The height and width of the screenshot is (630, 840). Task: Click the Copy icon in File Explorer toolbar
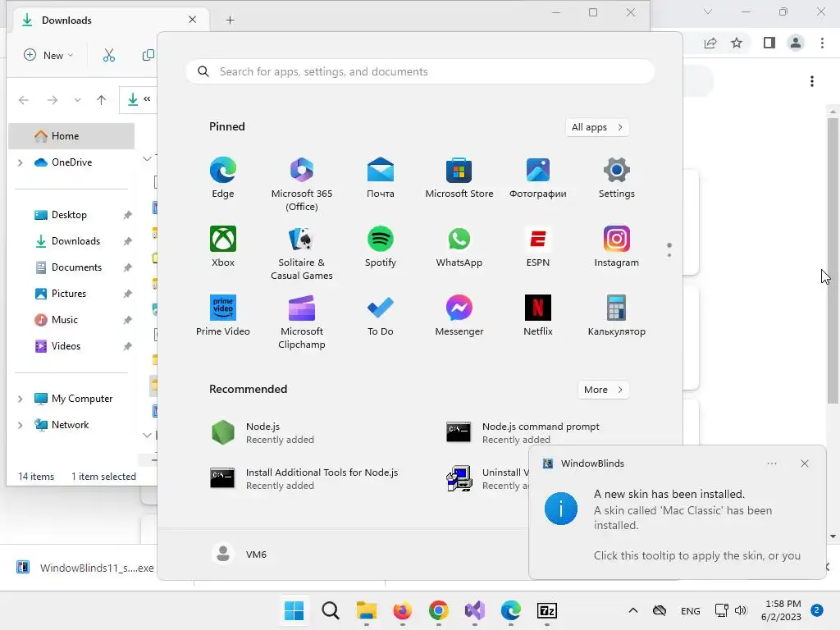[x=148, y=55]
